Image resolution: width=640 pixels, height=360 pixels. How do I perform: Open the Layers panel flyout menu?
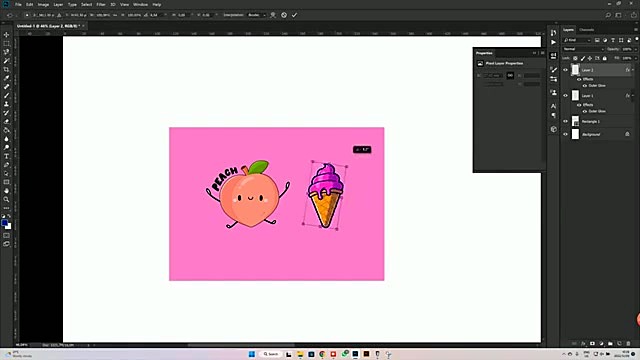636,29
